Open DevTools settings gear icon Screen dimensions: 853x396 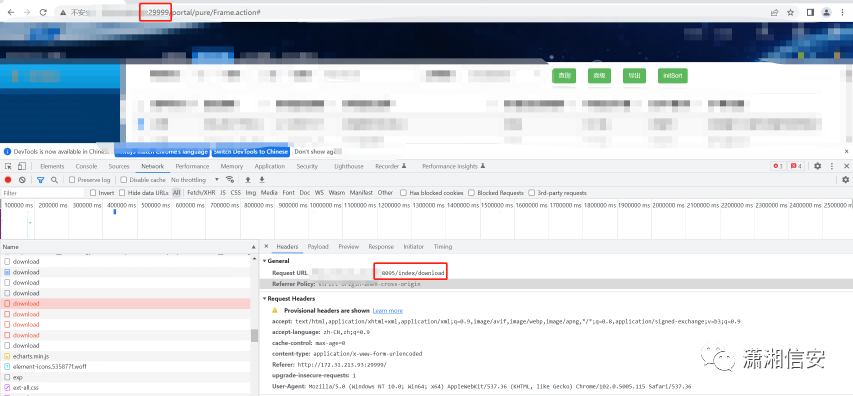pos(817,166)
